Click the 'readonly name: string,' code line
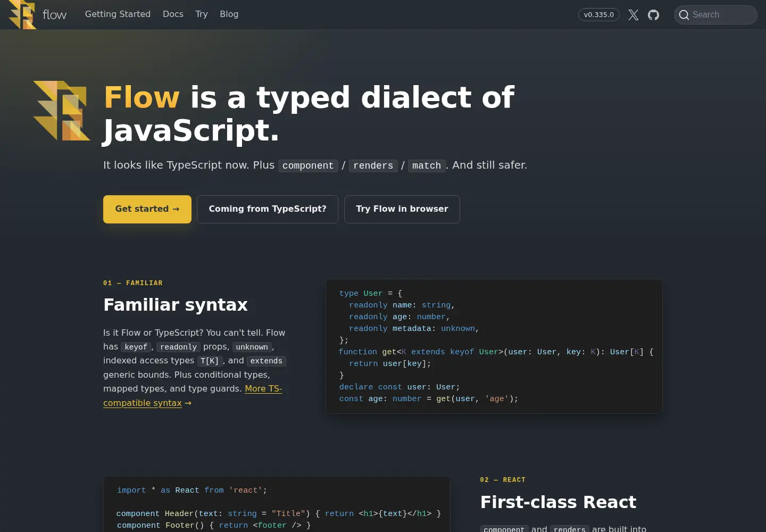 click(402, 305)
